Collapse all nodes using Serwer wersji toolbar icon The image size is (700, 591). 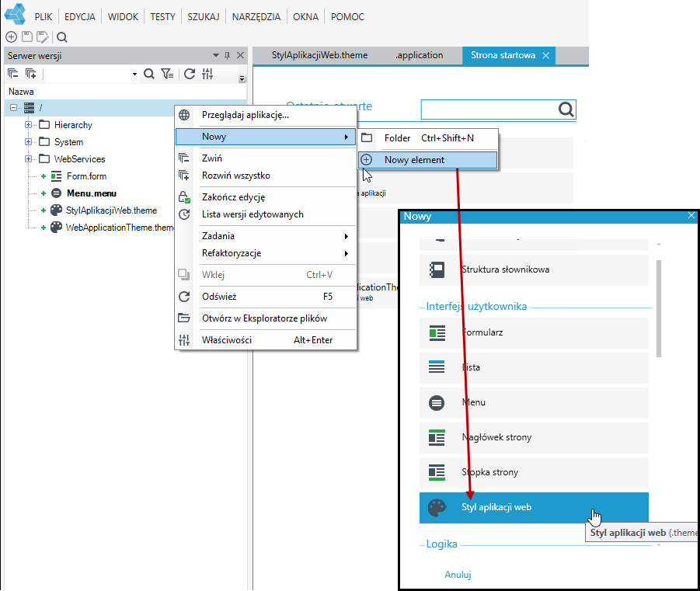click(13, 73)
